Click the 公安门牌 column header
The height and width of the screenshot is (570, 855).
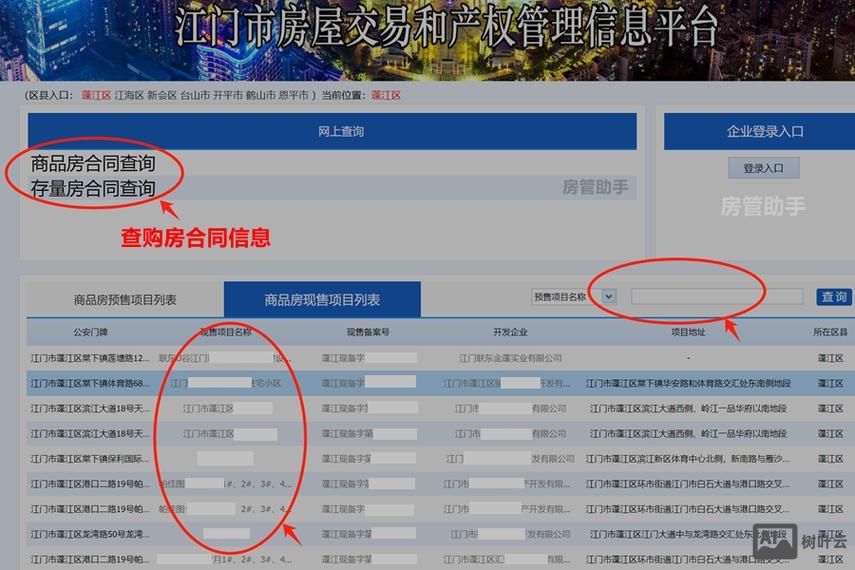(91, 332)
